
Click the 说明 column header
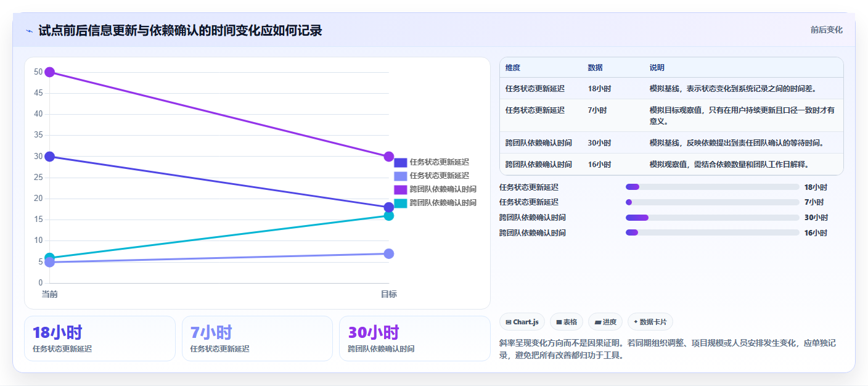[657, 68]
